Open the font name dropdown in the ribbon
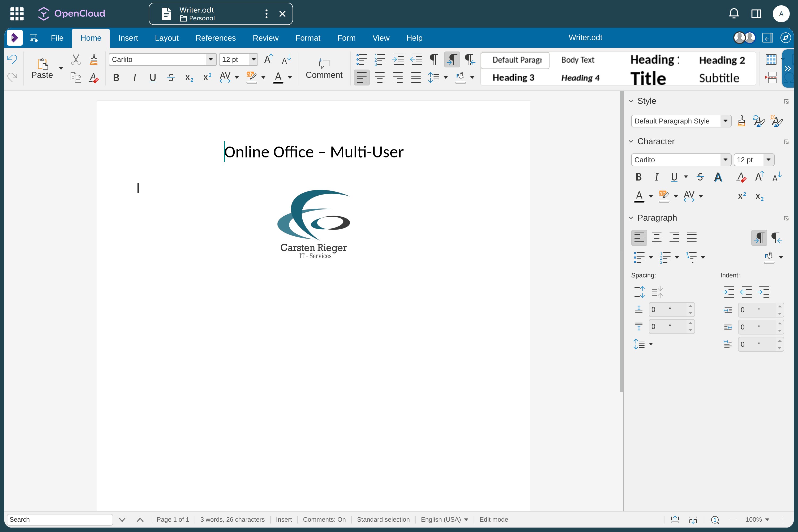798x532 pixels. pos(211,59)
